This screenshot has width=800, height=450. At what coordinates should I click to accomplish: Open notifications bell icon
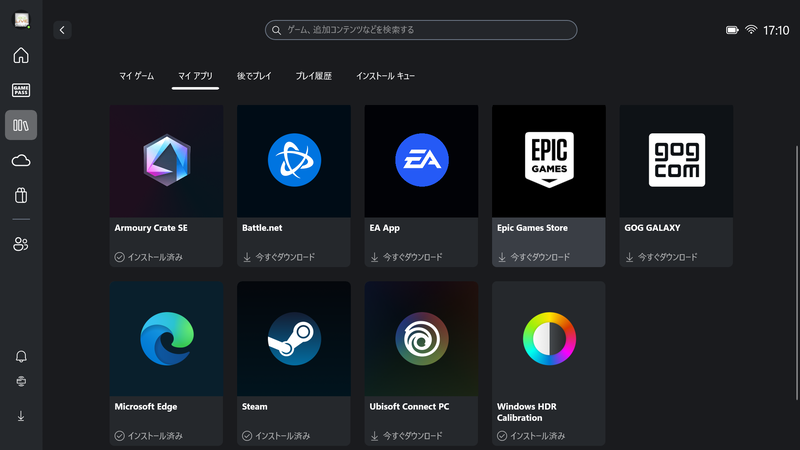pyautogui.click(x=21, y=356)
